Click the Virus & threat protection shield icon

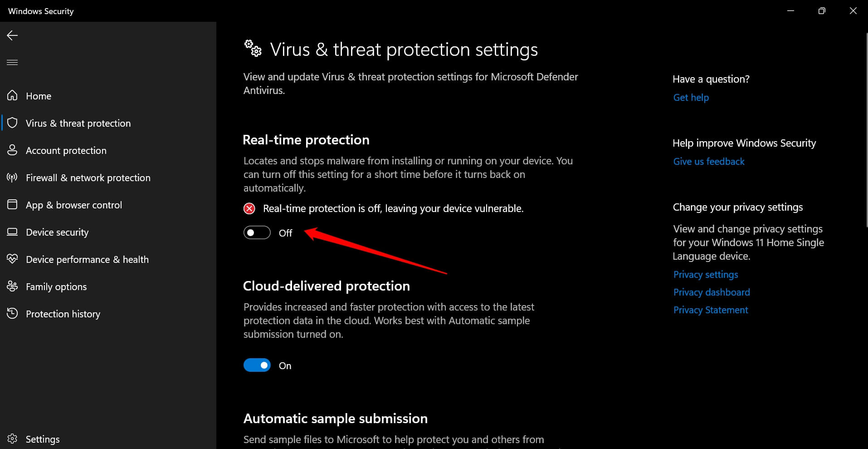[12, 123]
